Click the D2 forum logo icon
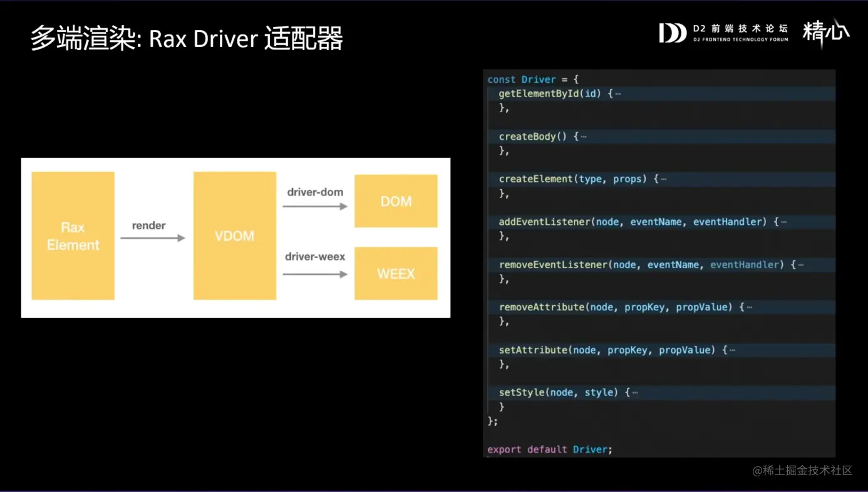The image size is (868, 492). click(x=673, y=33)
